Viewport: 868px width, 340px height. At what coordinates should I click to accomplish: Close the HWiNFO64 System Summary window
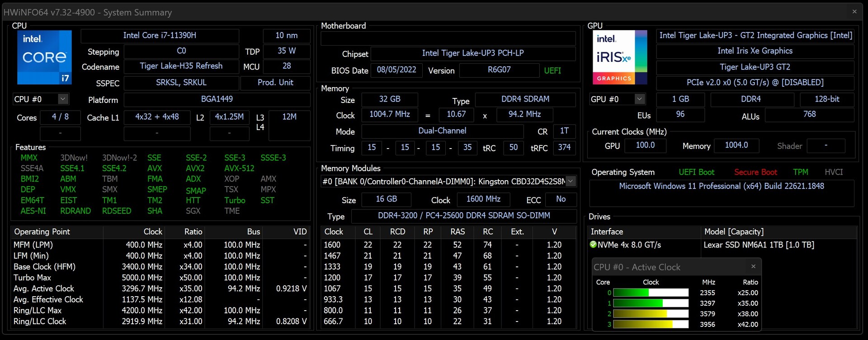coord(854,12)
